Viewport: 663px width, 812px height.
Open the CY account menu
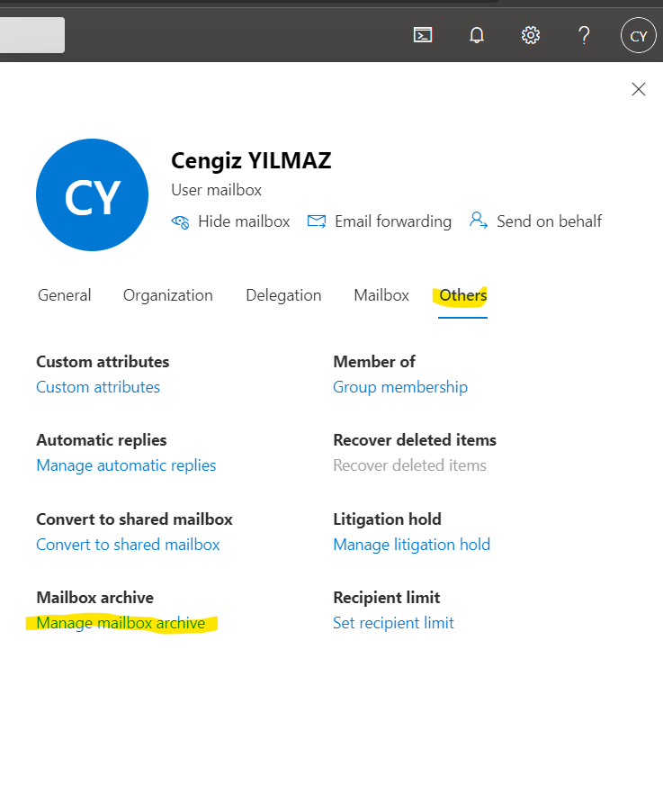click(638, 36)
